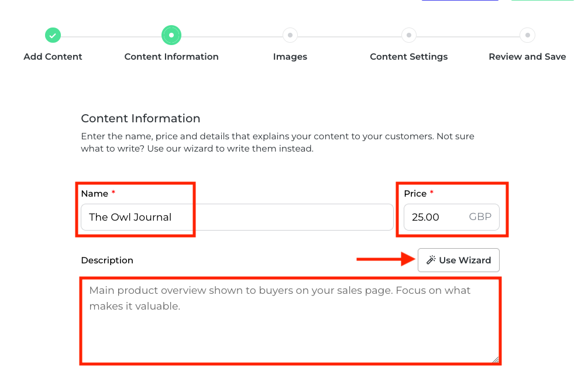Click the Description box resize handle

[496, 360]
